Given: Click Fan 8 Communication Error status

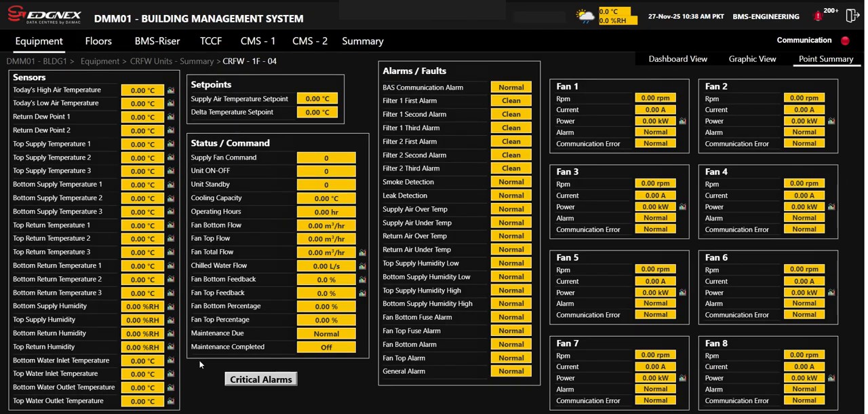Looking at the screenshot, I should 804,400.
